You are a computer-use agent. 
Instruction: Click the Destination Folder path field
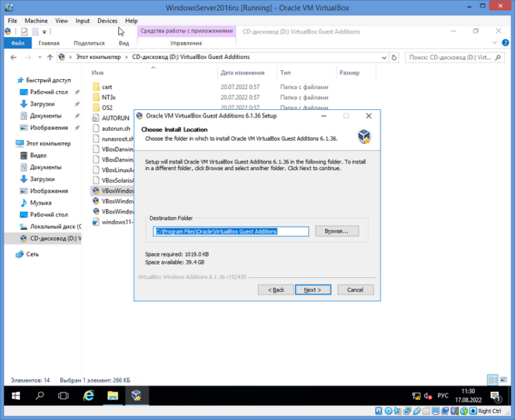[x=231, y=231]
